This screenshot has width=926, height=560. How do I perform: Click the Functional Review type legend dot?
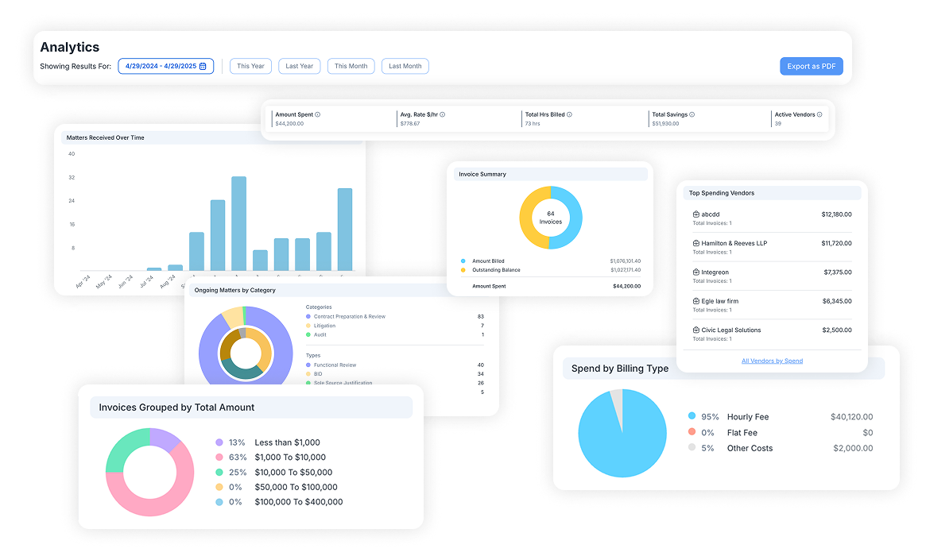pyautogui.click(x=308, y=365)
